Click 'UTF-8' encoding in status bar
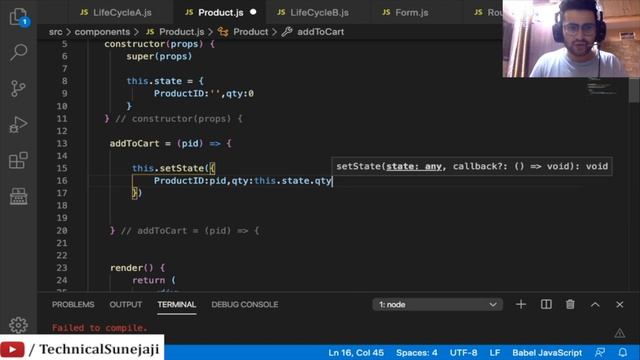Viewport: 640px width, 360px height. [463, 353]
